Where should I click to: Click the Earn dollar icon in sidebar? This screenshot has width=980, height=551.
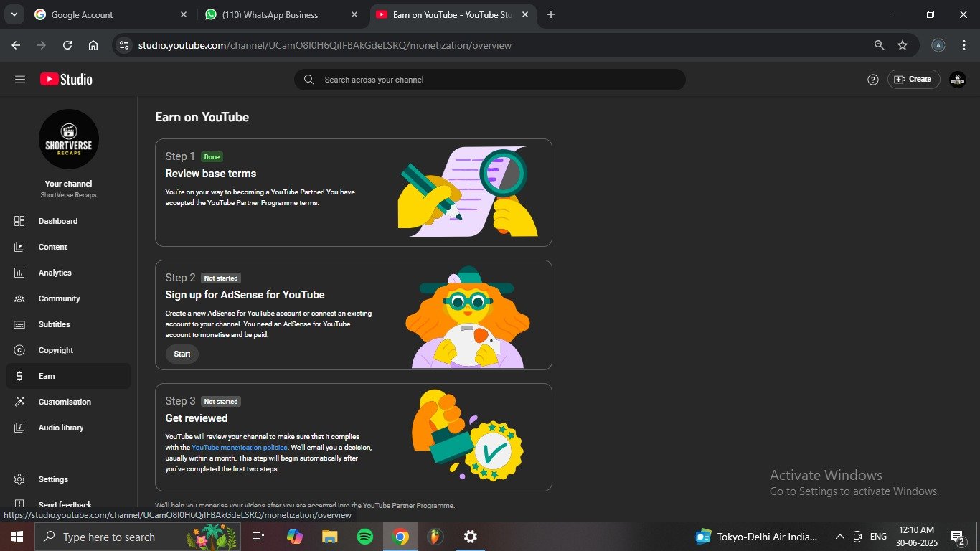point(19,376)
